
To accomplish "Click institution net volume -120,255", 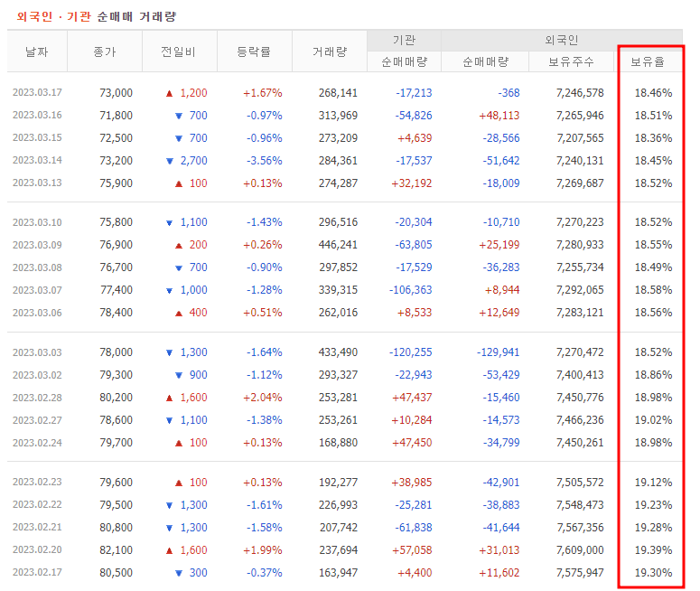I will click(x=411, y=352).
